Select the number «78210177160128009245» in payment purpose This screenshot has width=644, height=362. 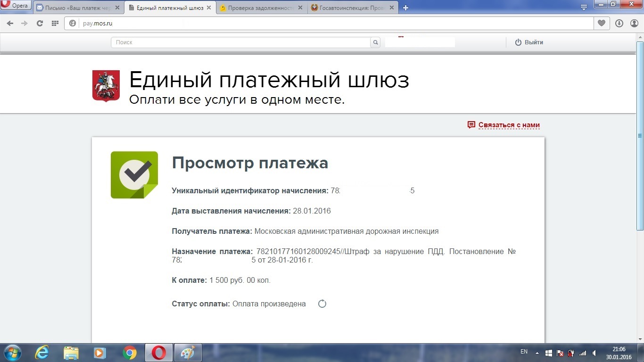[x=298, y=252]
